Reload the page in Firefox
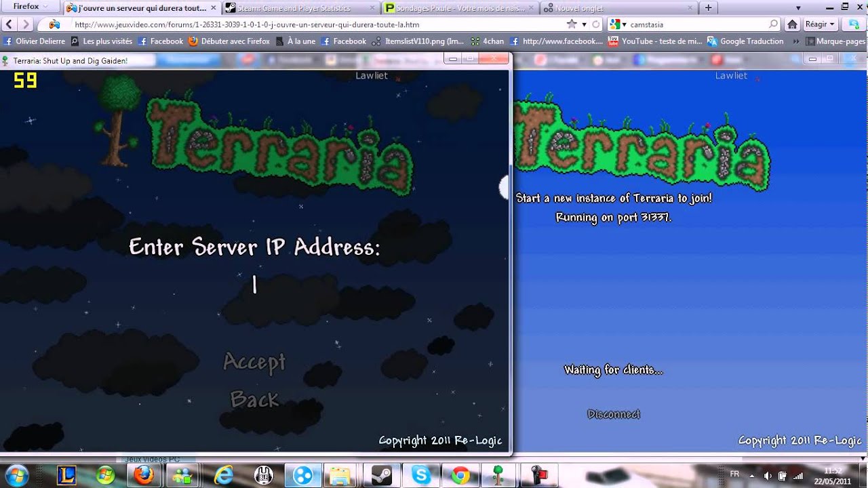This screenshot has width=868, height=488. coord(596,24)
